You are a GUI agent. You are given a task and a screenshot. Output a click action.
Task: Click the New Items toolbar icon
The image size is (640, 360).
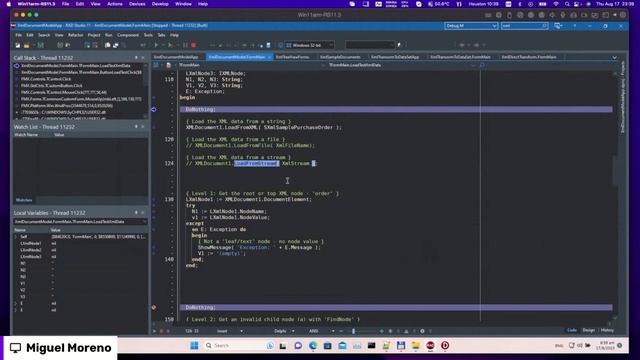(18, 45)
